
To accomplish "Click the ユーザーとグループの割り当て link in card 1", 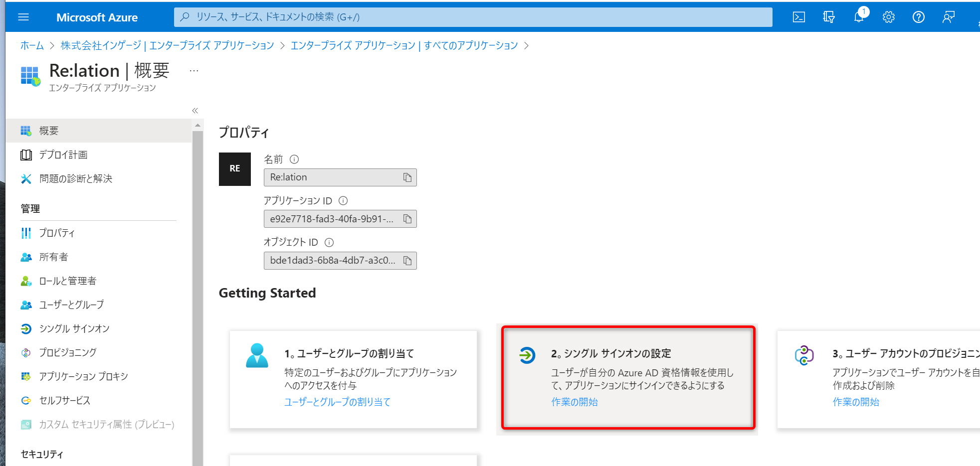I will point(338,402).
